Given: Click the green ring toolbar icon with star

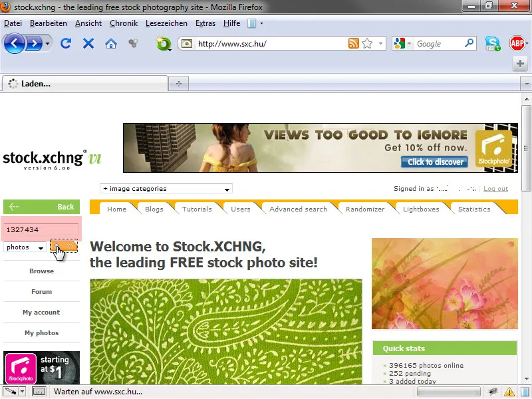Looking at the screenshot, I should point(164,44).
